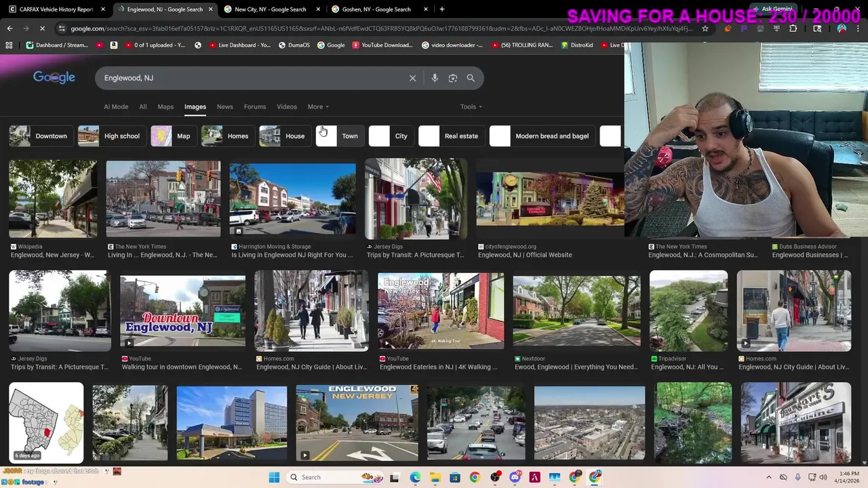This screenshot has height=488, width=868.
Task: Bookmark this page with the star icon
Action: [705, 28]
